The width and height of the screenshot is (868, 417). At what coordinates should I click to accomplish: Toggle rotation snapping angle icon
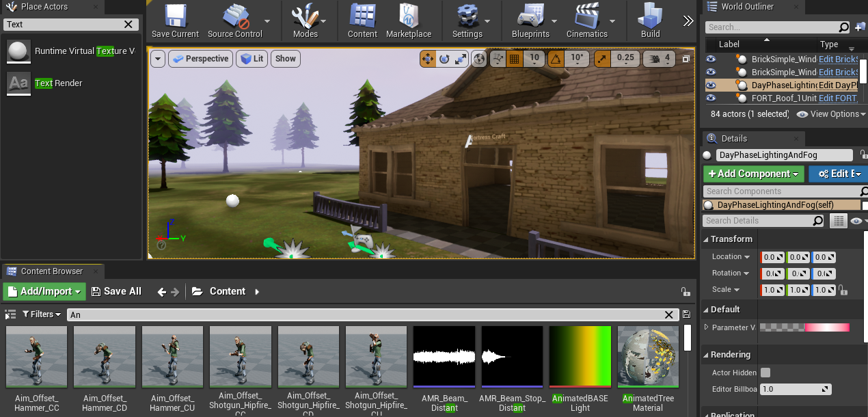(556, 59)
